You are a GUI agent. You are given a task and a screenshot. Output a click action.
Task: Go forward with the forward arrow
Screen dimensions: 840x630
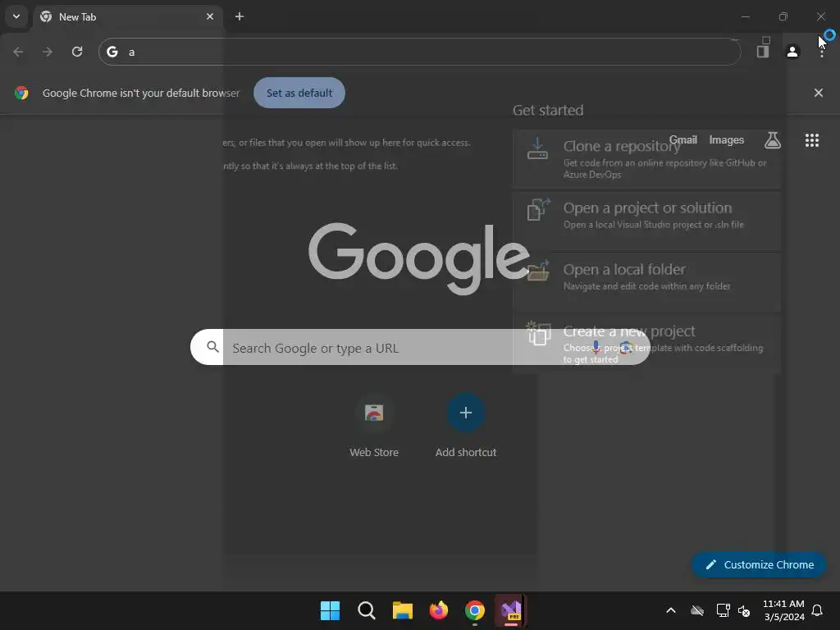click(x=48, y=52)
